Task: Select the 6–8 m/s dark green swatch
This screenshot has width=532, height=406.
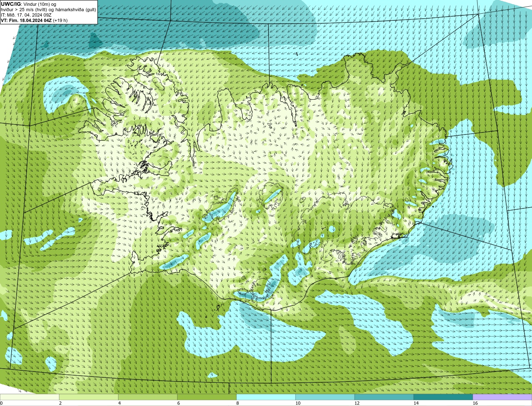Action: pos(207,397)
